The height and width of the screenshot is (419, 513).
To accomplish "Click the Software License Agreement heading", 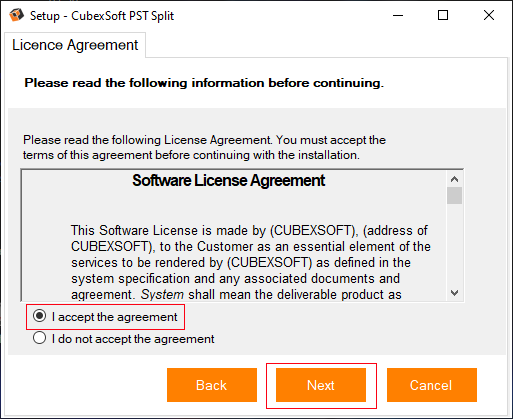I will [229, 180].
